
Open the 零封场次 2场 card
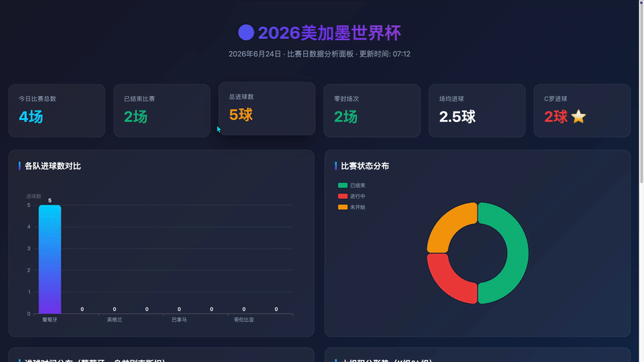click(372, 111)
